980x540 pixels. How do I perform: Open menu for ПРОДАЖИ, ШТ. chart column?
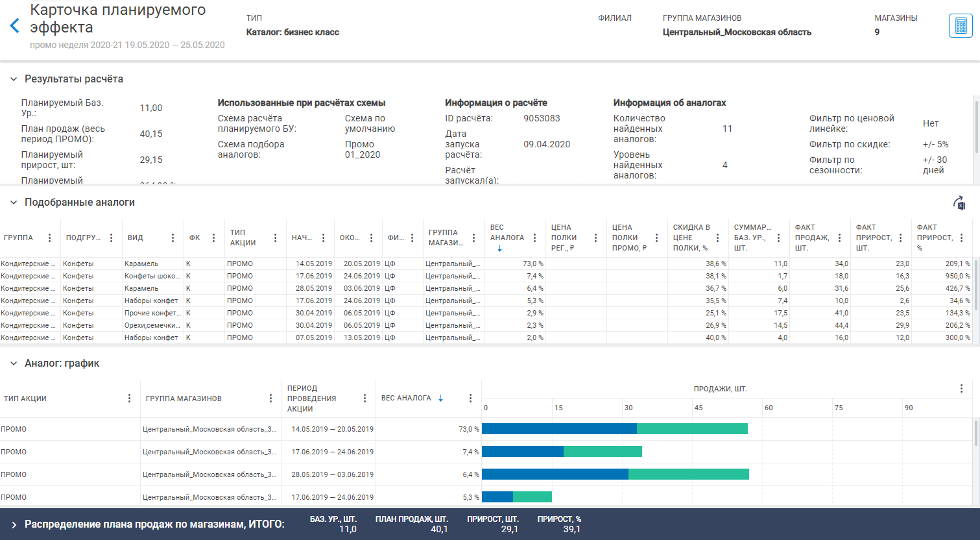point(962,389)
